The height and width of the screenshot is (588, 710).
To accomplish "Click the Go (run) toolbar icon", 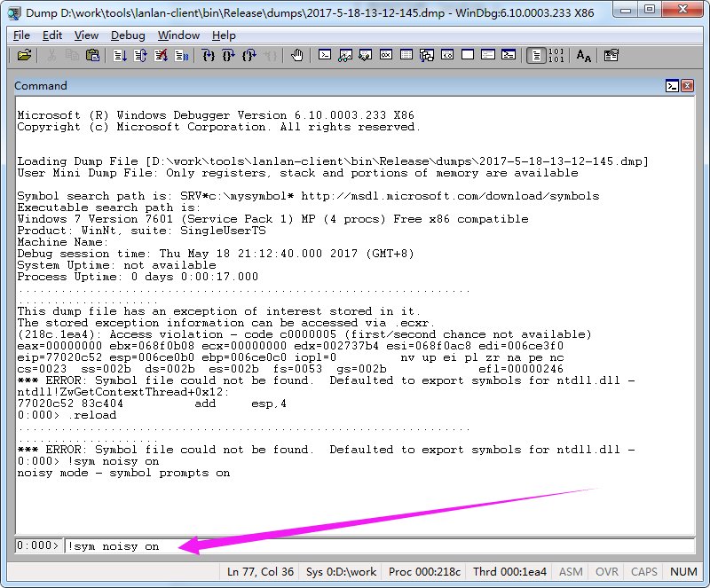I will [120, 56].
